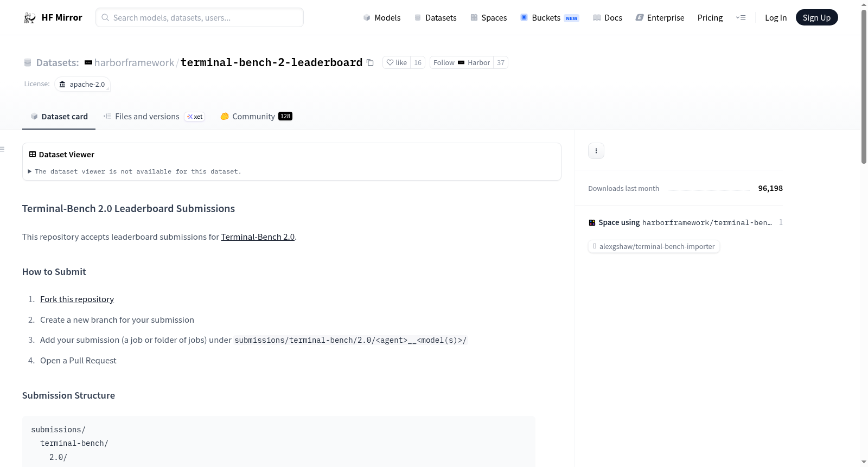Click the scrollbar up arrow

click(x=864, y=4)
